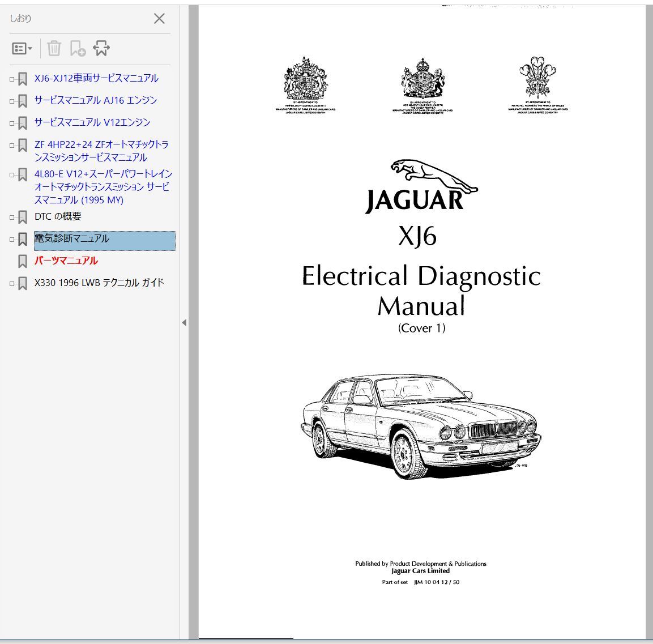This screenshot has width=653, height=644.
Task: Click the expand current bookmark icon
Action: tap(101, 49)
